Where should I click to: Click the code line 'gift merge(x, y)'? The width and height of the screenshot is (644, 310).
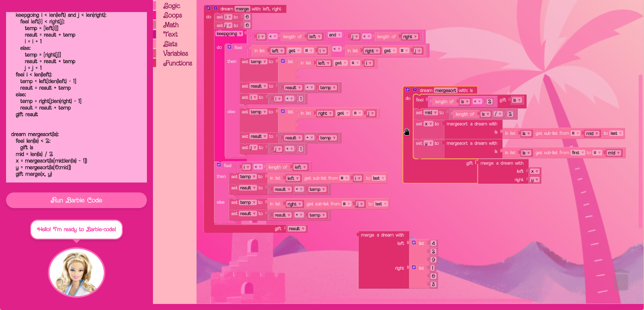pyautogui.click(x=34, y=174)
